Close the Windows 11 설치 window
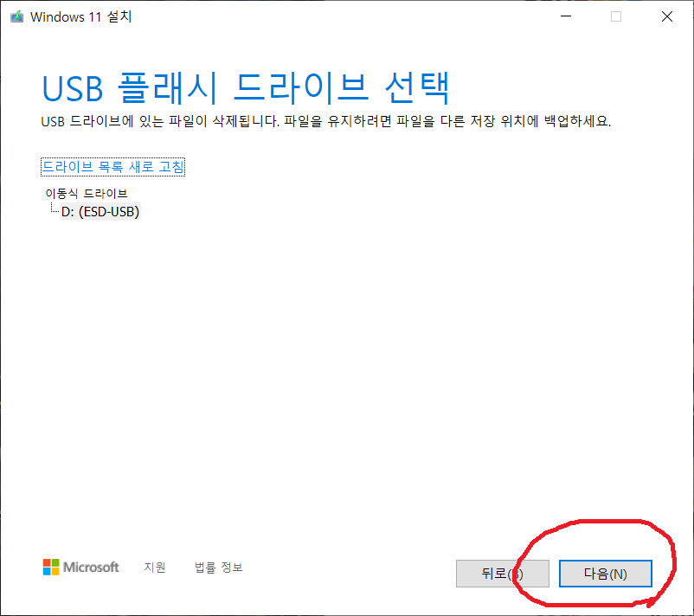 click(x=667, y=16)
